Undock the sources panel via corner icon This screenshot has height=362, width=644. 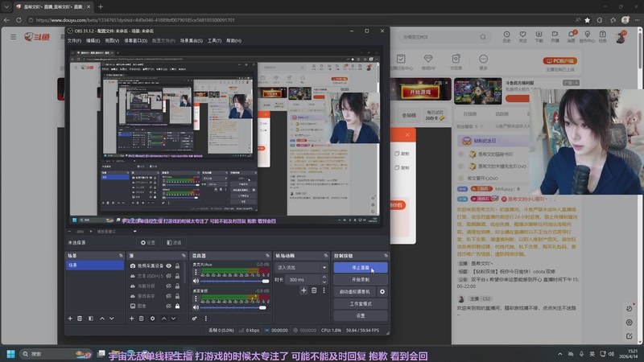coord(184,256)
